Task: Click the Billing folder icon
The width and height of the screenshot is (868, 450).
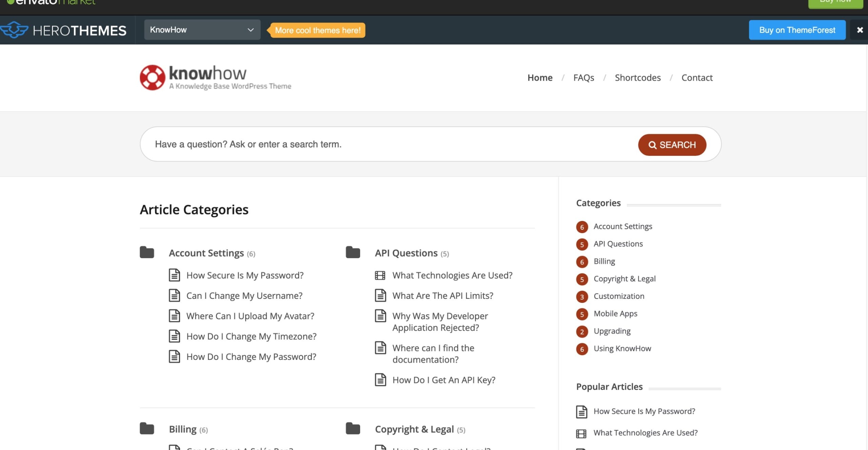Action: click(x=147, y=429)
